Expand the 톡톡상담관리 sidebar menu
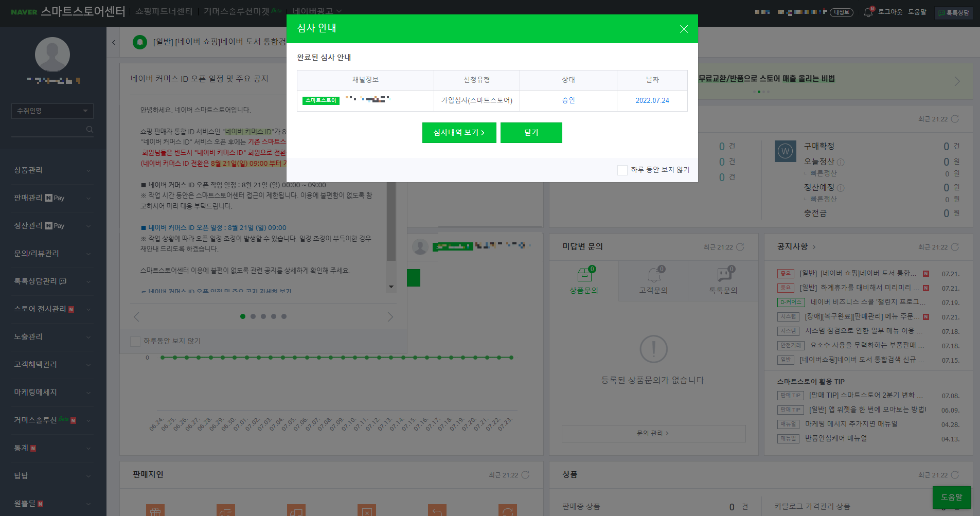This screenshot has width=980, height=516. tap(52, 281)
